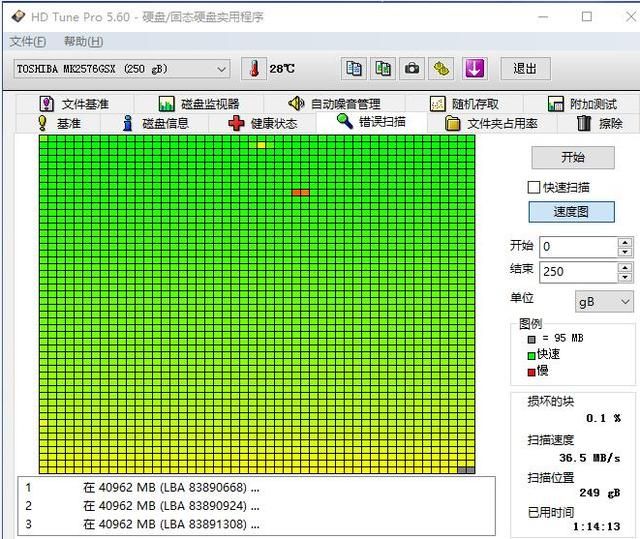Click the gray 95 MB legend swatch
This screenshot has height=539, width=640.
click(x=531, y=339)
